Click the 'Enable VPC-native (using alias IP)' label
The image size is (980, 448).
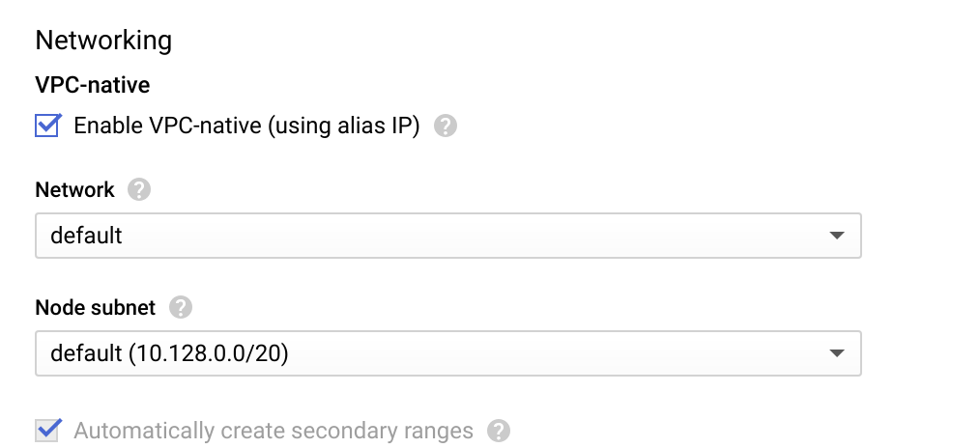[x=246, y=126]
